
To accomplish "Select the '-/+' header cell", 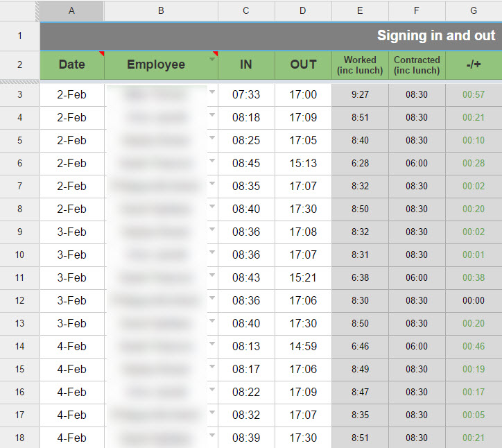I will [x=474, y=64].
